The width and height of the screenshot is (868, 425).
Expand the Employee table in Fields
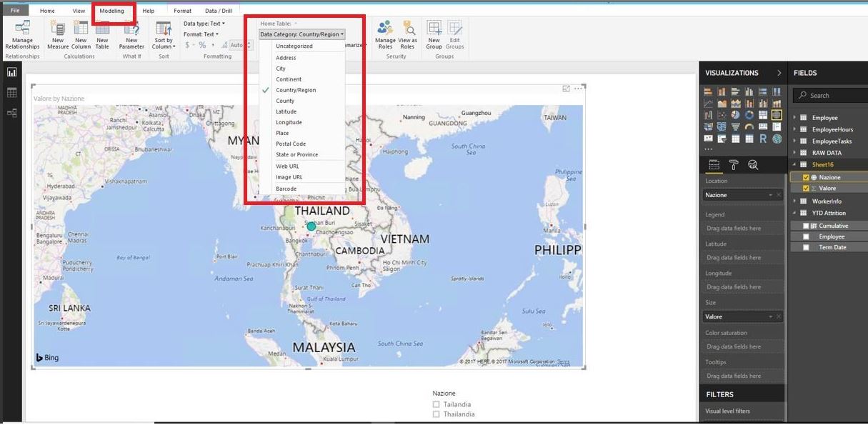(x=795, y=118)
